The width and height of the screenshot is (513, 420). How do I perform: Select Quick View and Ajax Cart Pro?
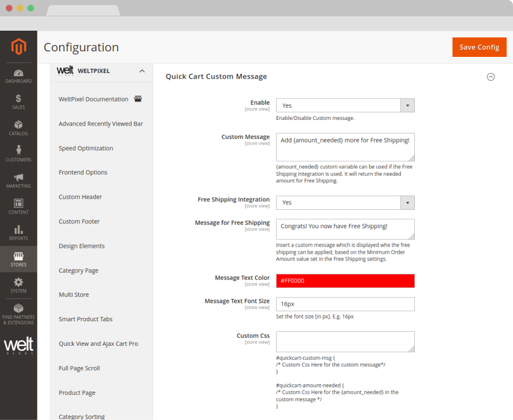pyautogui.click(x=98, y=344)
